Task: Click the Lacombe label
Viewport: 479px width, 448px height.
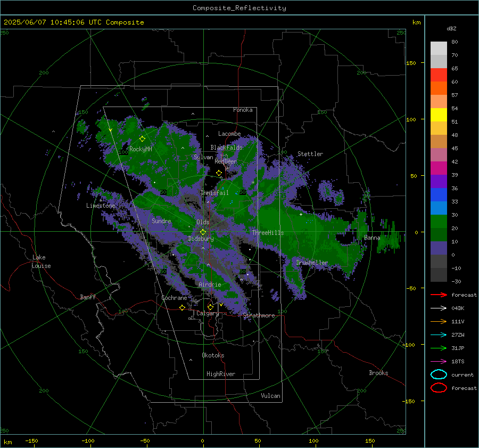Action: click(x=229, y=134)
